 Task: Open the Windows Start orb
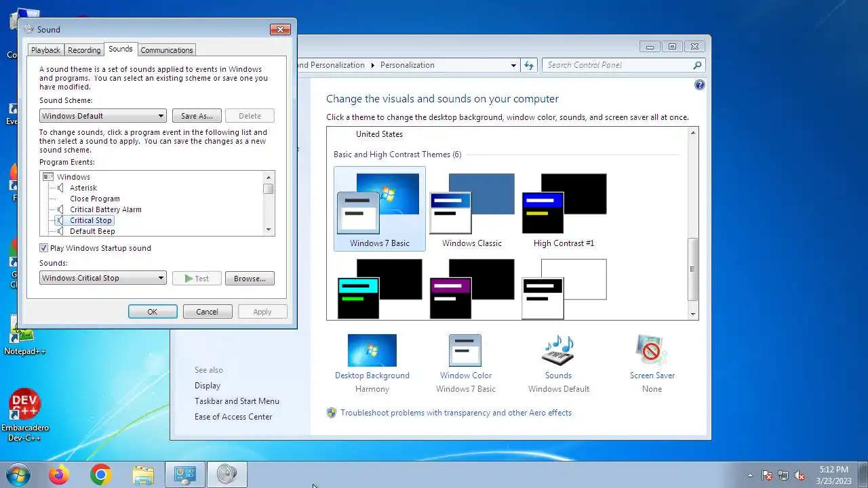pyautogui.click(x=18, y=475)
